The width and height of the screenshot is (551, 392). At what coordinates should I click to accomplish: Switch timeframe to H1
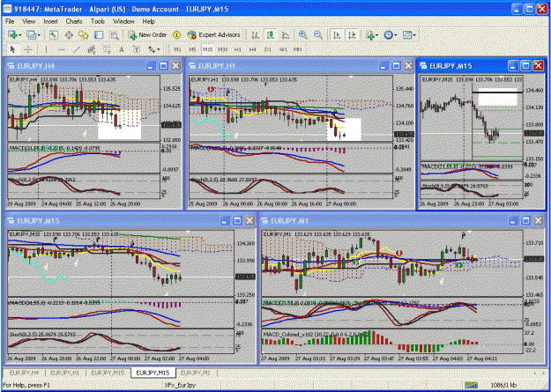[x=237, y=49]
